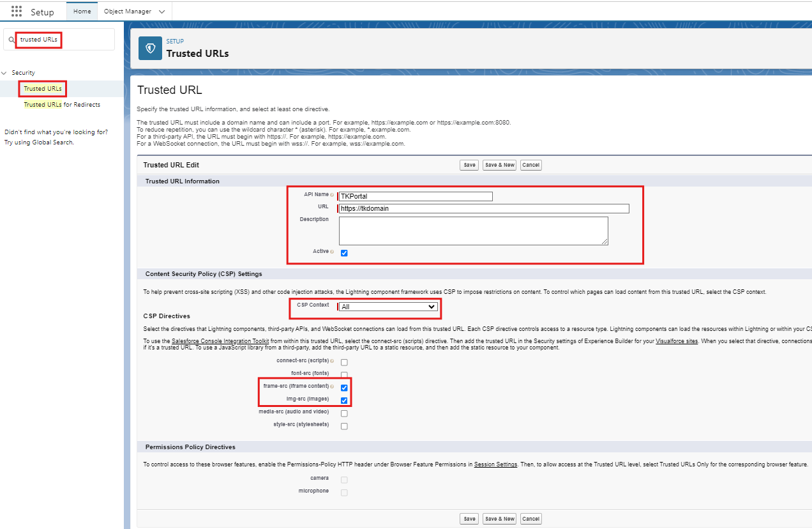The width and height of the screenshot is (812, 529).
Task: Click the bottom Cancel button
Action: [530, 519]
